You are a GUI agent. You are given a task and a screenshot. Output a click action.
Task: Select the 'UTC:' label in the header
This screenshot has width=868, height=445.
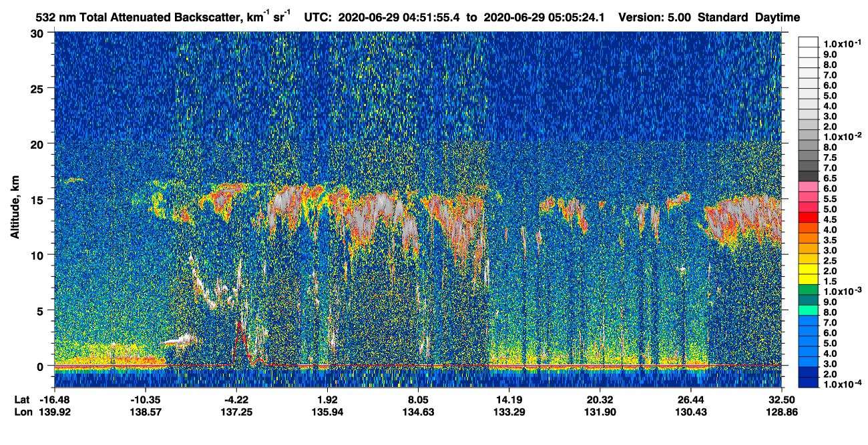[318, 17]
